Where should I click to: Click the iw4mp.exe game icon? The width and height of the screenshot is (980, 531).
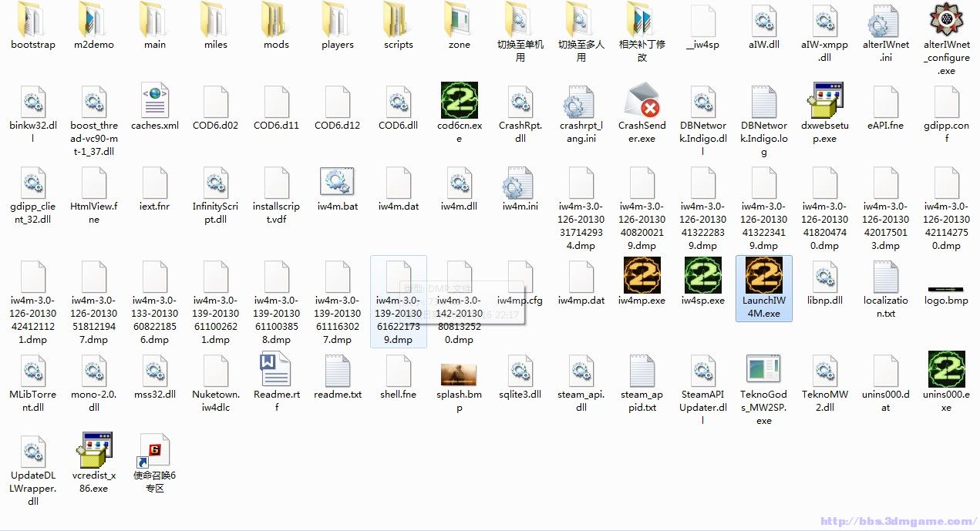(x=642, y=276)
